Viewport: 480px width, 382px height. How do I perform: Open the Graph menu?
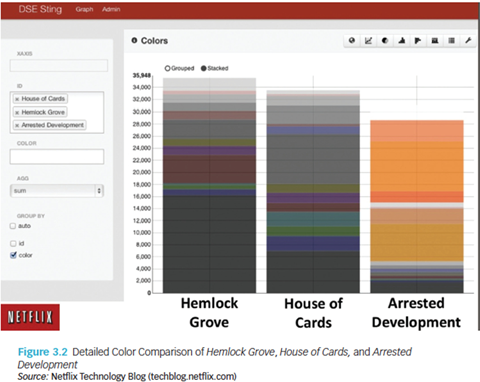click(x=84, y=9)
